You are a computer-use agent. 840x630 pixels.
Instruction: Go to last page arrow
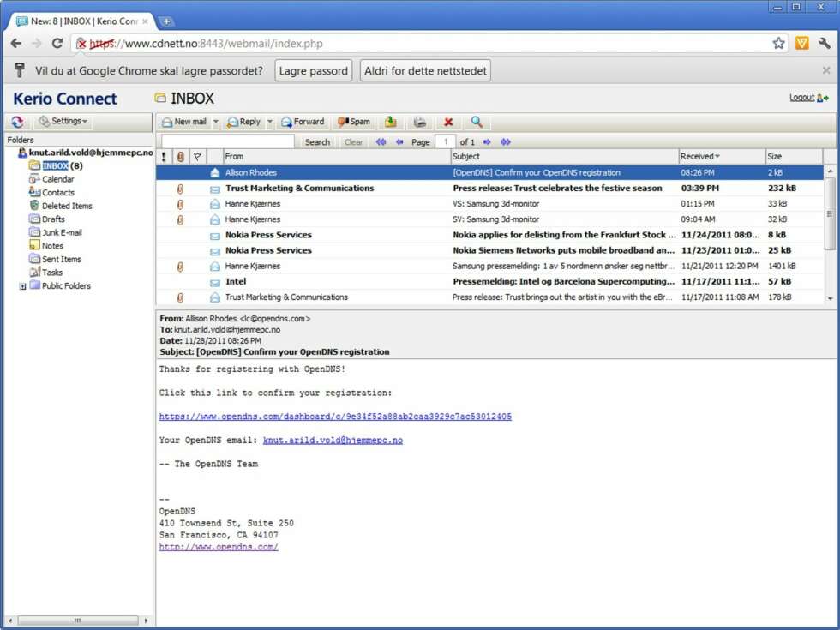tap(505, 142)
